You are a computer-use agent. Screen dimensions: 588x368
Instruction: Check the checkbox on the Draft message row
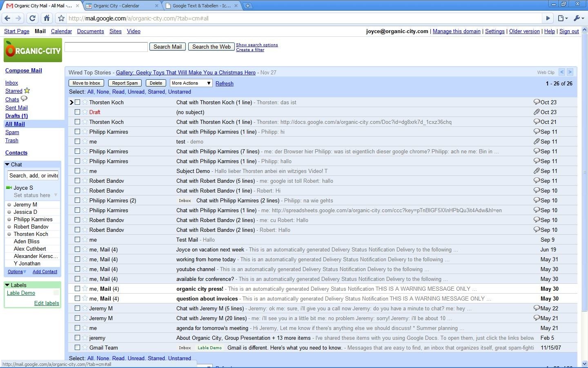point(77,112)
